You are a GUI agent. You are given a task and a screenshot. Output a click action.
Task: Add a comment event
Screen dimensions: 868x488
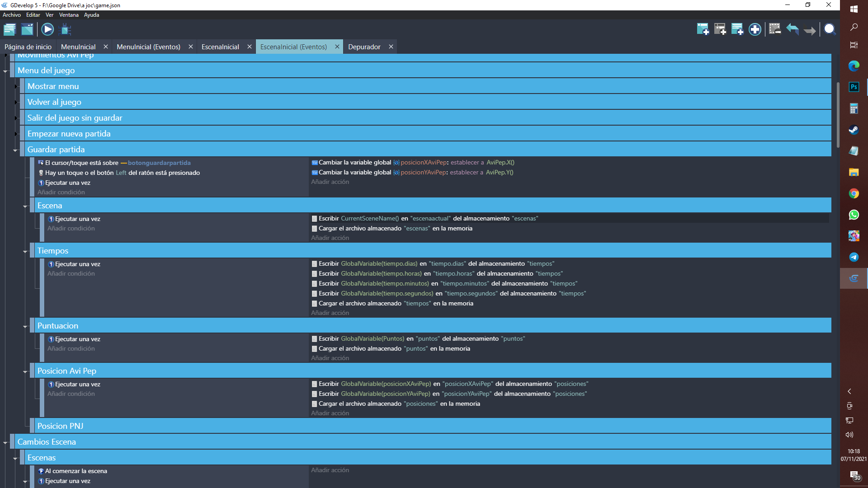[x=737, y=30]
